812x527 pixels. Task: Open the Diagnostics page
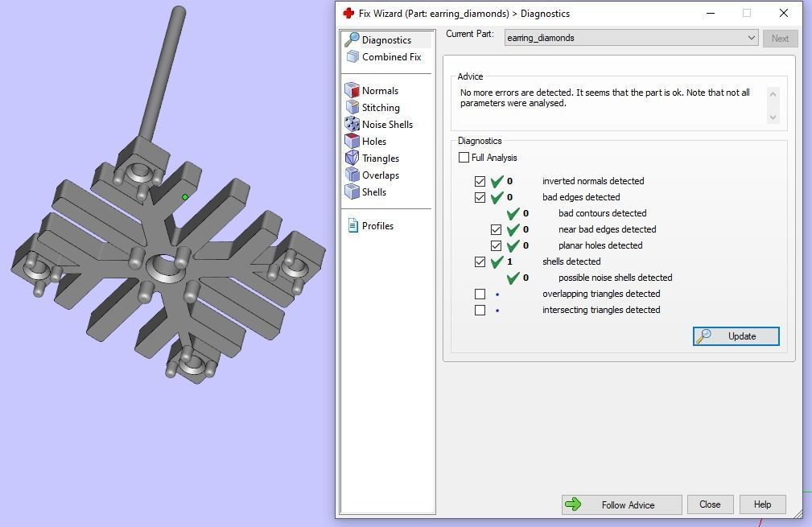click(x=386, y=40)
